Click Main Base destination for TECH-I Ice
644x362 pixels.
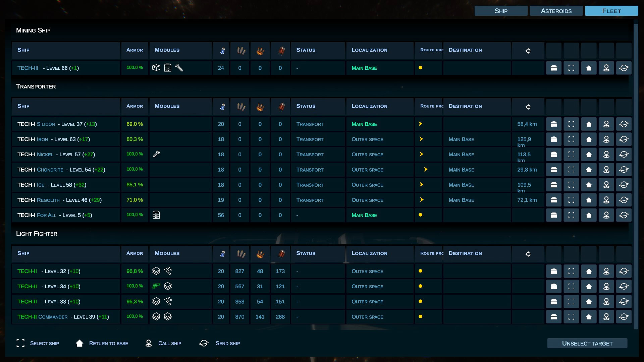tap(461, 185)
